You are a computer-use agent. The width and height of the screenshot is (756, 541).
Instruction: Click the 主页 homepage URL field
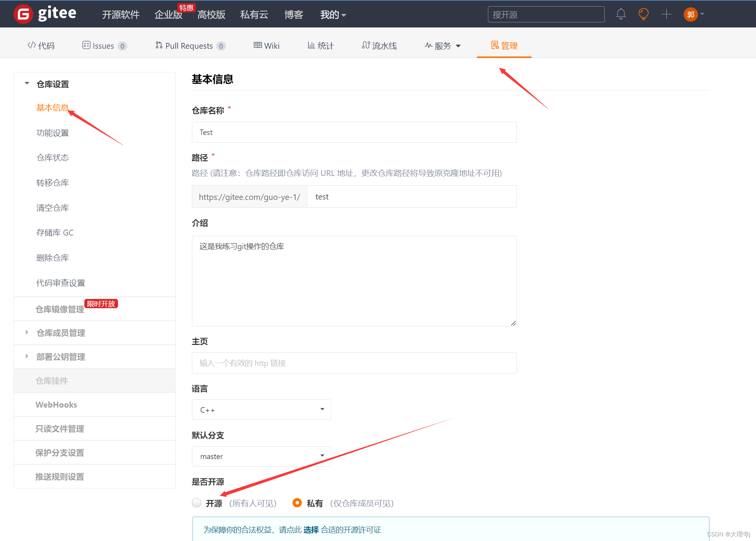pos(354,363)
